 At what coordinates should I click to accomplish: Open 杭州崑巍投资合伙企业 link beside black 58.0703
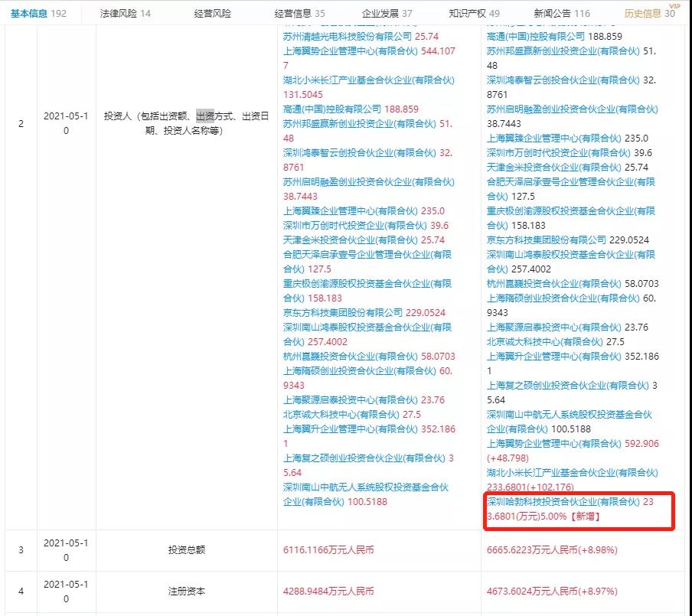554,283
